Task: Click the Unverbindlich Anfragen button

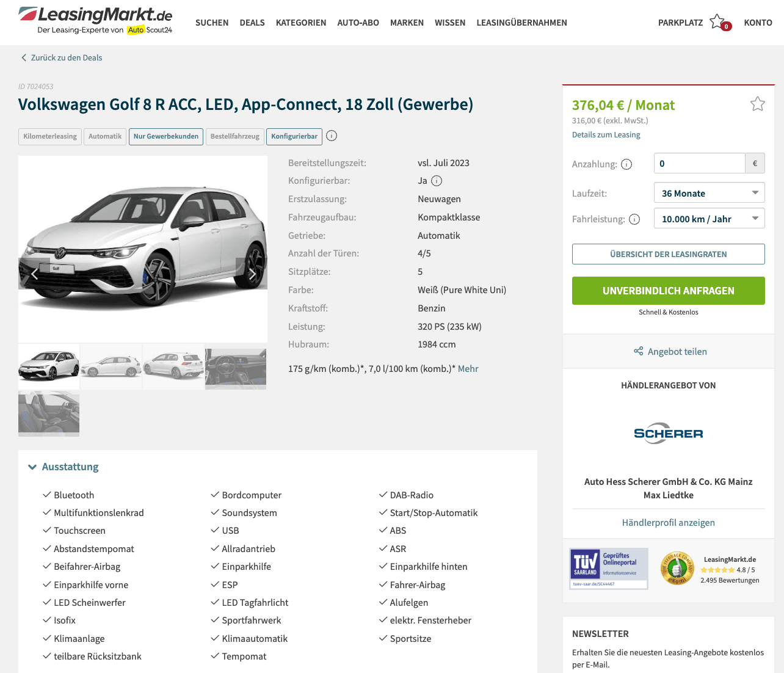Action: [x=668, y=291]
